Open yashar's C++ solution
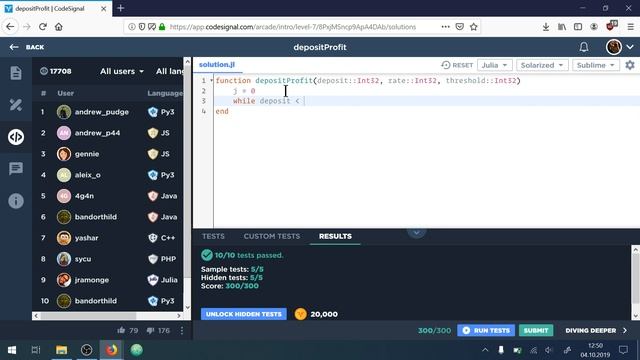This screenshot has width=640, height=360. (108, 238)
